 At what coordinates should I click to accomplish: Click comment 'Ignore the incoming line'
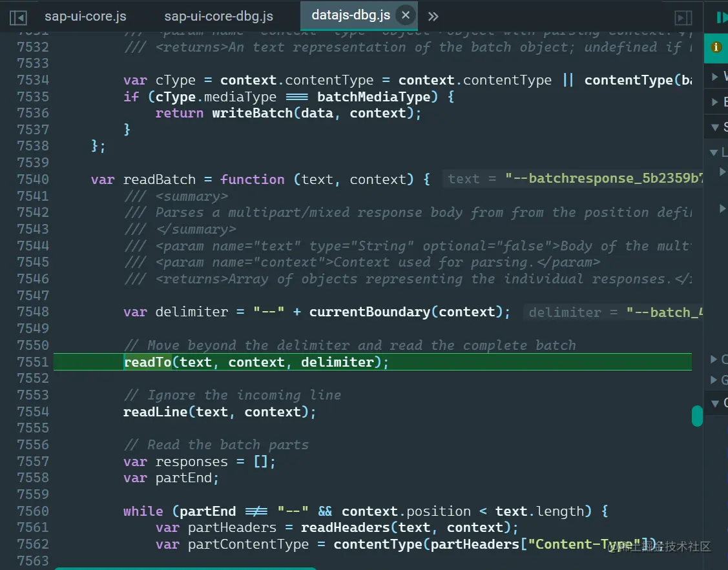tap(233, 395)
